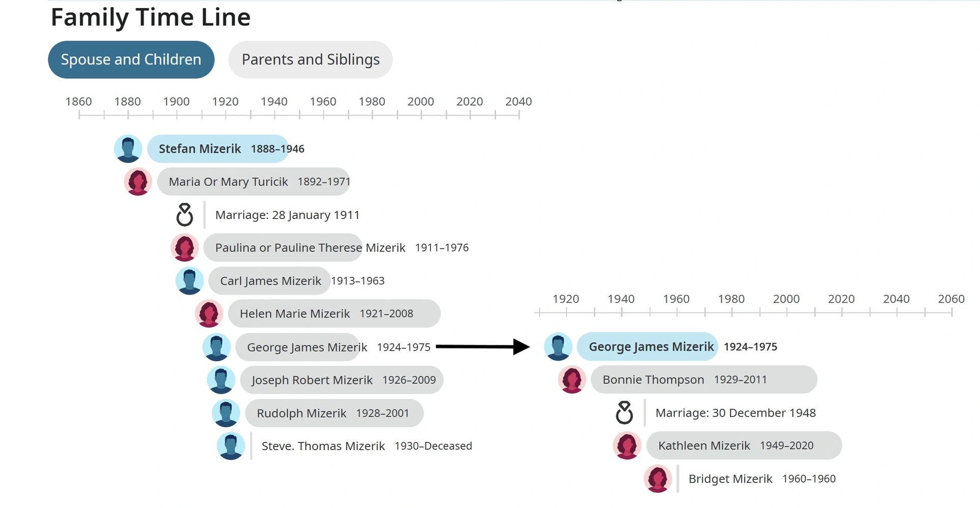Click Stefan Mizerik's male avatar icon
Screen dimensions: 980x508
[128, 149]
